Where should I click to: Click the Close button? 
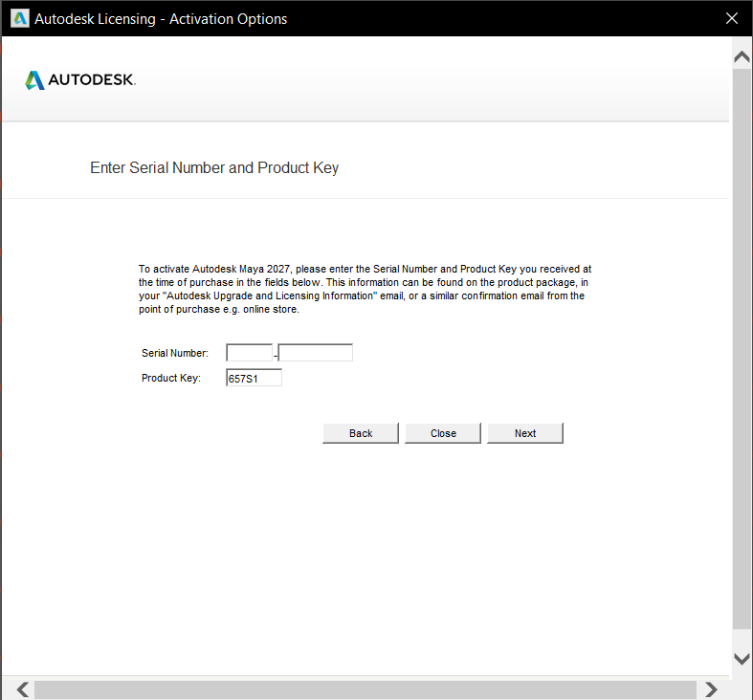pyautogui.click(x=443, y=433)
